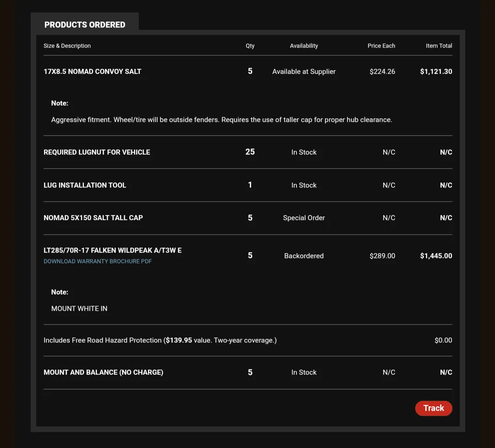Image resolution: width=495 pixels, height=448 pixels.
Task: Open the Download Warranty Brochure PDF link
Action: [98, 261]
